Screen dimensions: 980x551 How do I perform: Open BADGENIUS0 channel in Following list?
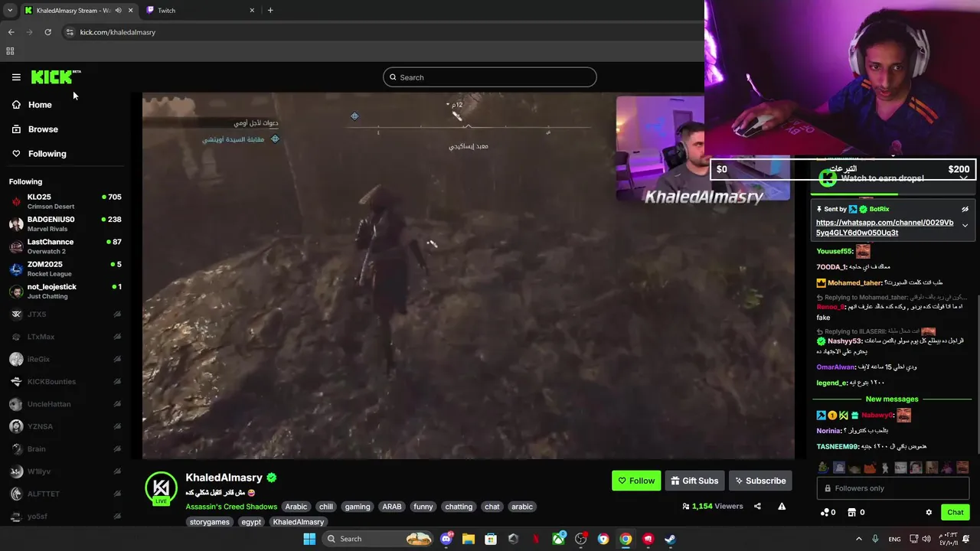65,224
